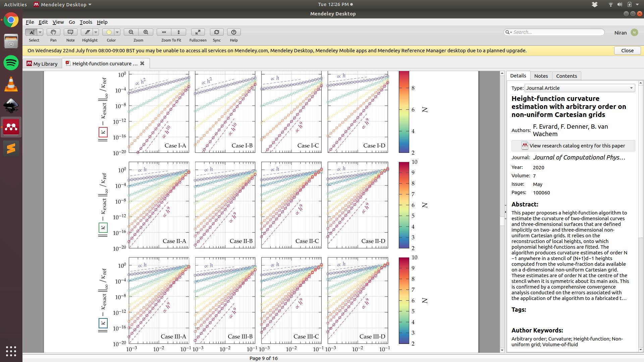Image resolution: width=644 pixels, height=362 pixels.
Task: Open the Tools menu
Action: tap(86, 22)
